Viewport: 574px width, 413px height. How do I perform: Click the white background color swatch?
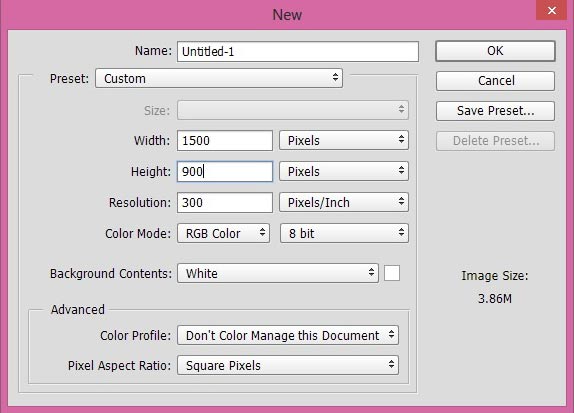(x=392, y=273)
